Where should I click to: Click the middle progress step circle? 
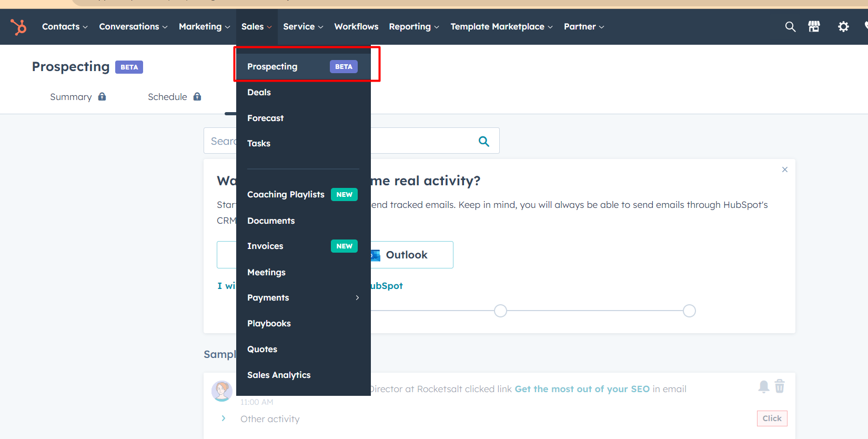coord(500,311)
